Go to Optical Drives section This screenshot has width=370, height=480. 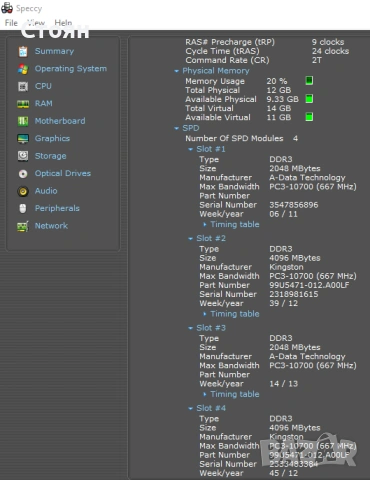[63, 173]
